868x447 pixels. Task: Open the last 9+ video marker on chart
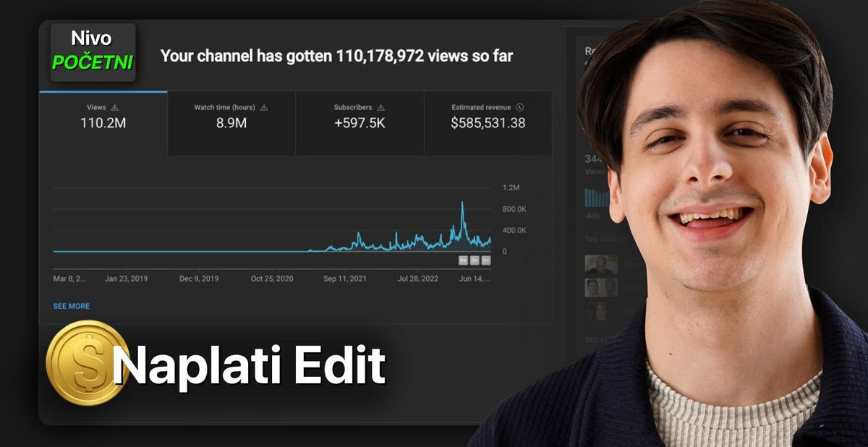[x=486, y=260]
